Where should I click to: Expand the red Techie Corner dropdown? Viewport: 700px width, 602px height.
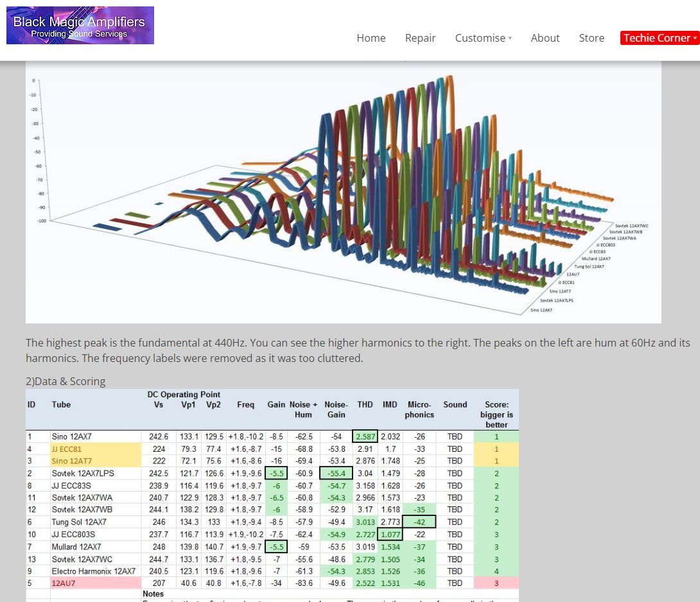click(x=660, y=38)
